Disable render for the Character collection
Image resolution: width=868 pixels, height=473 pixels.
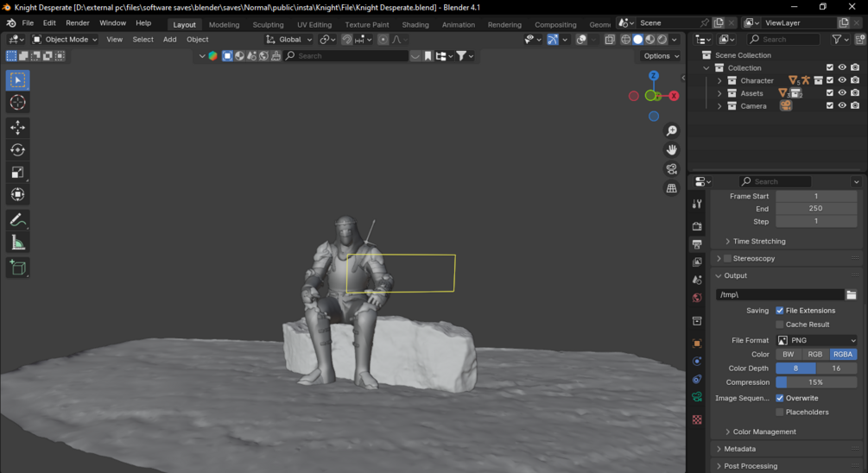coord(855,80)
